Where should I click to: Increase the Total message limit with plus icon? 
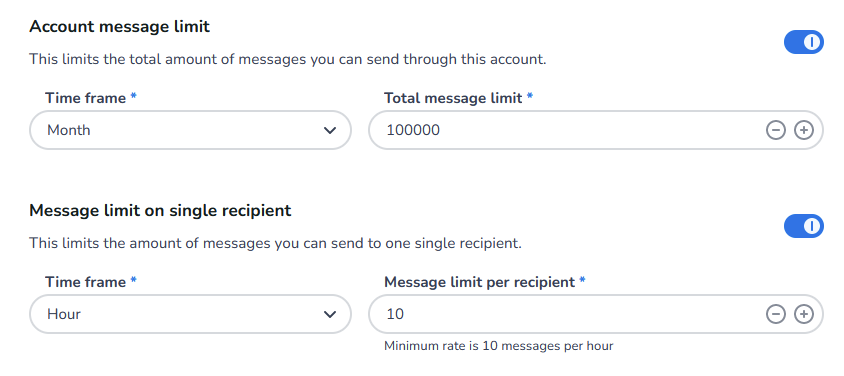tap(804, 130)
